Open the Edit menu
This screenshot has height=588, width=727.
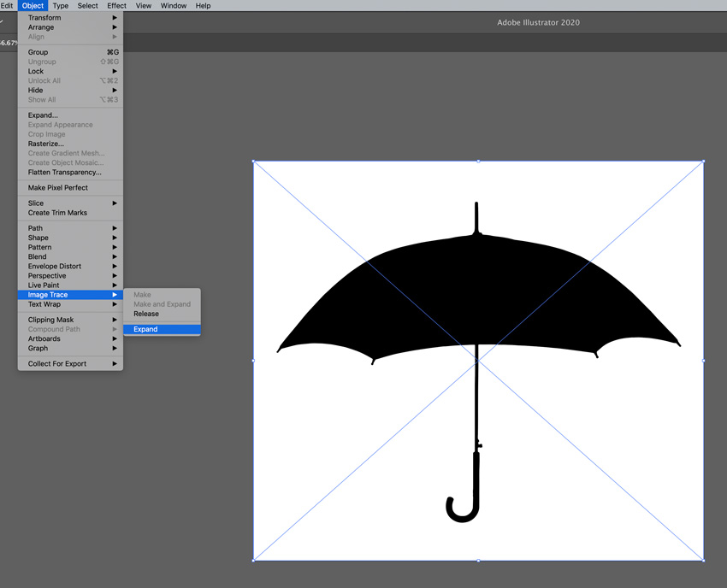[7, 5]
